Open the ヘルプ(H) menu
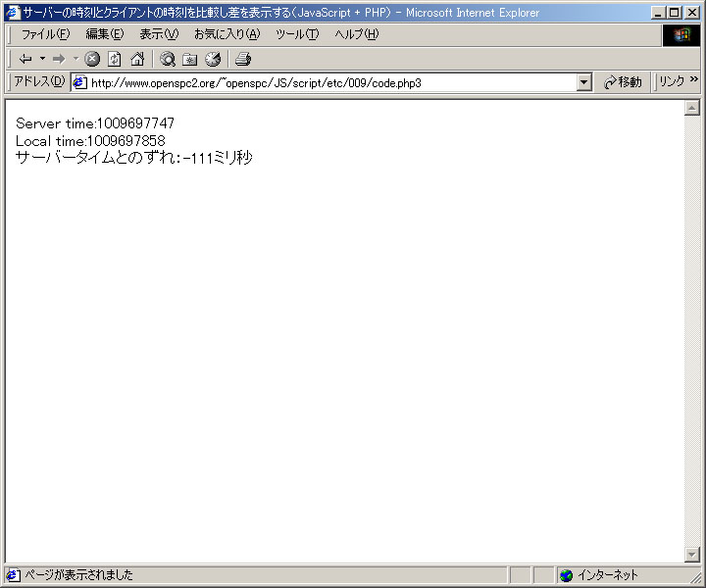The height and width of the screenshot is (588, 706). 357,34
